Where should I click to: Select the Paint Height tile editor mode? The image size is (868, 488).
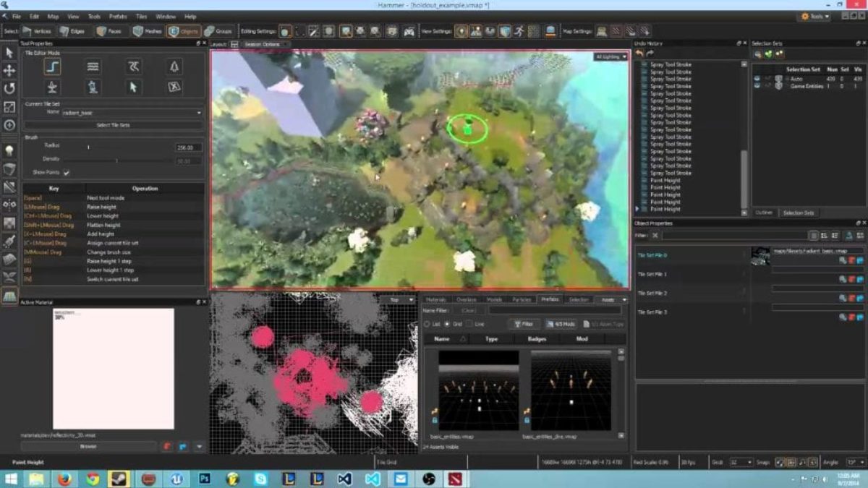[x=52, y=67]
